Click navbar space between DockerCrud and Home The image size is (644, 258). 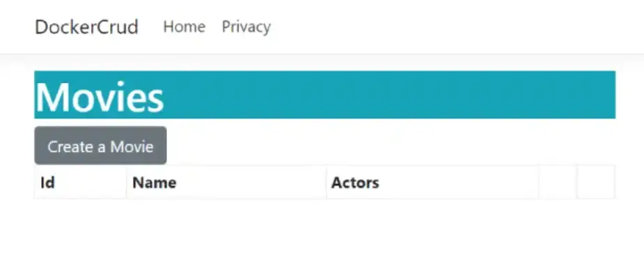151,26
